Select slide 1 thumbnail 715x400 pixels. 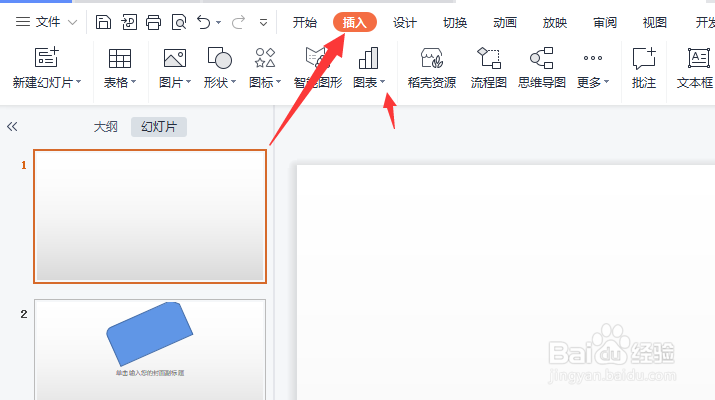(x=150, y=216)
